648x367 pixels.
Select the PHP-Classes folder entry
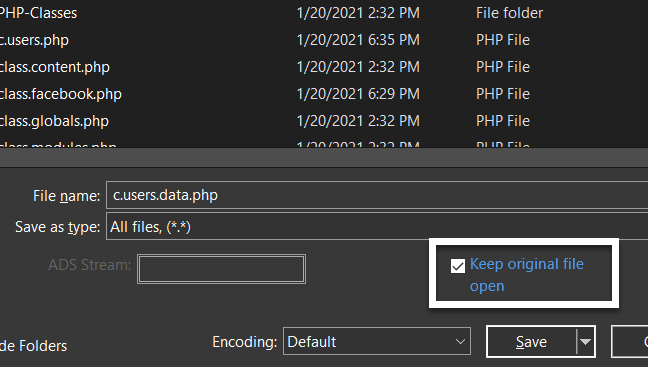(x=38, y=13)
